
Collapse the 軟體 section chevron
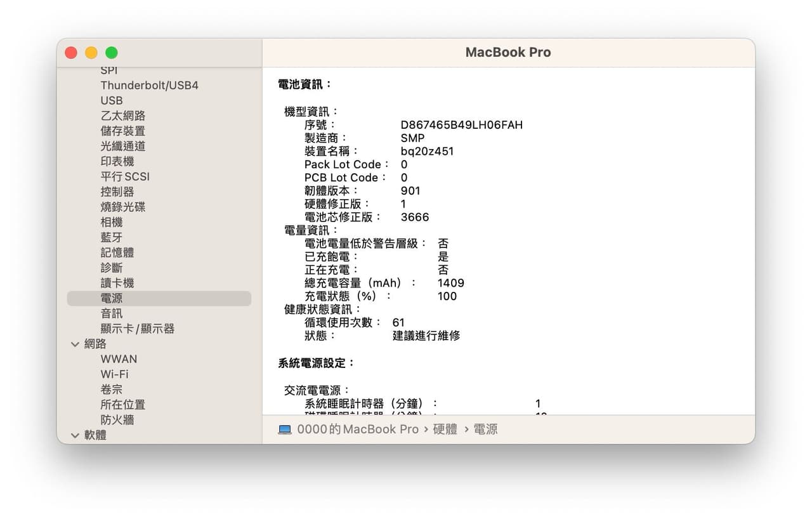click(x=75, y=435)
